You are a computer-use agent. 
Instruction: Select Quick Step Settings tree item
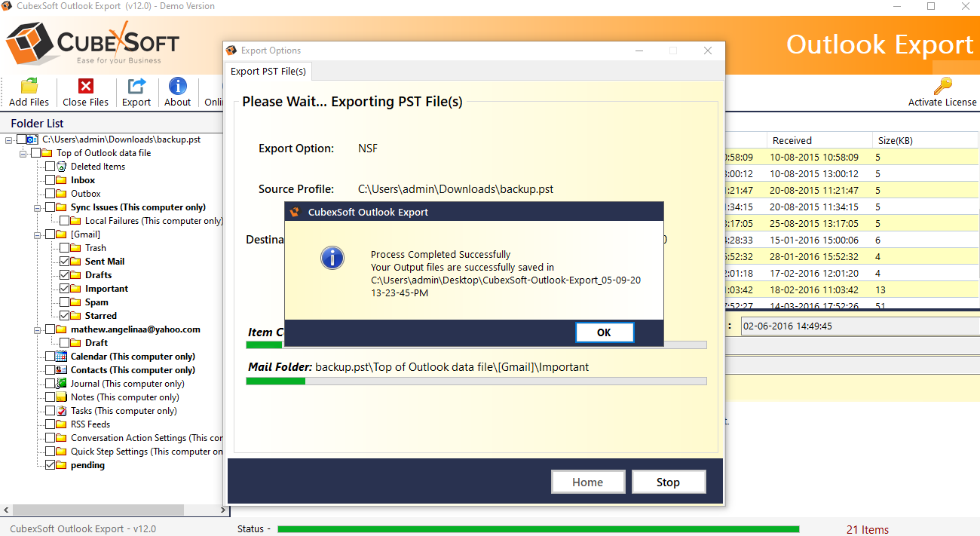(x=147, y=452)
